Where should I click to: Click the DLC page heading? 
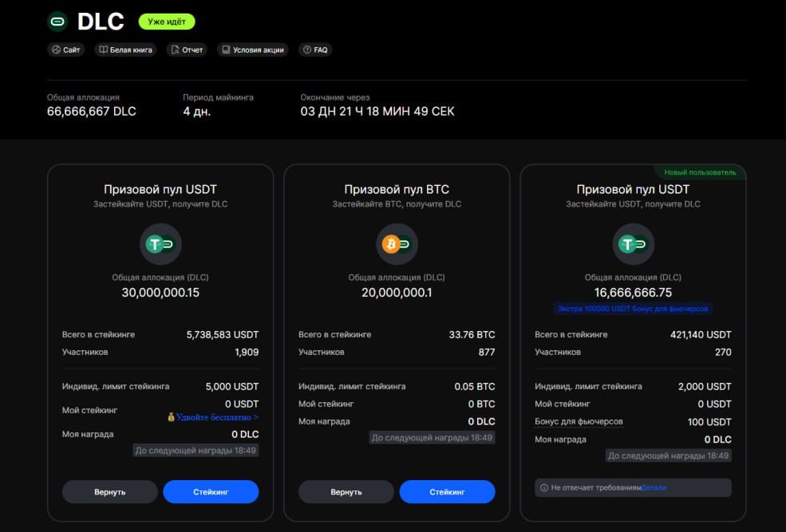click(101, 22)
